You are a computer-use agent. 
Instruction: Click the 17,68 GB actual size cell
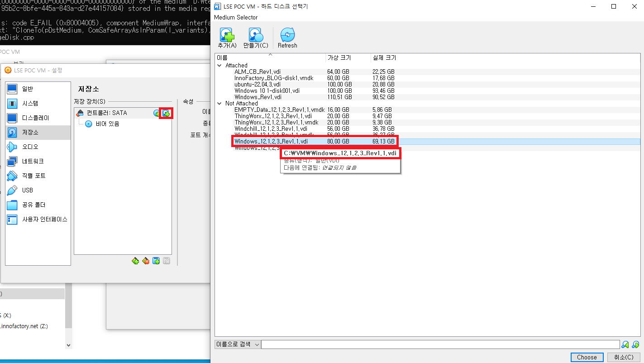click(383, 78)
